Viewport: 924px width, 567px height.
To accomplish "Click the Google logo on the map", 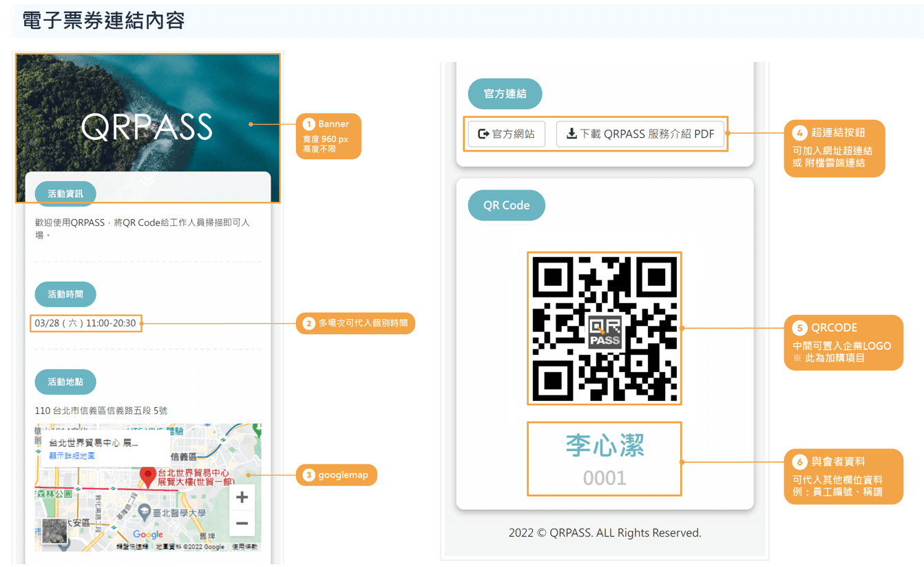I will (x=148, y=535).
